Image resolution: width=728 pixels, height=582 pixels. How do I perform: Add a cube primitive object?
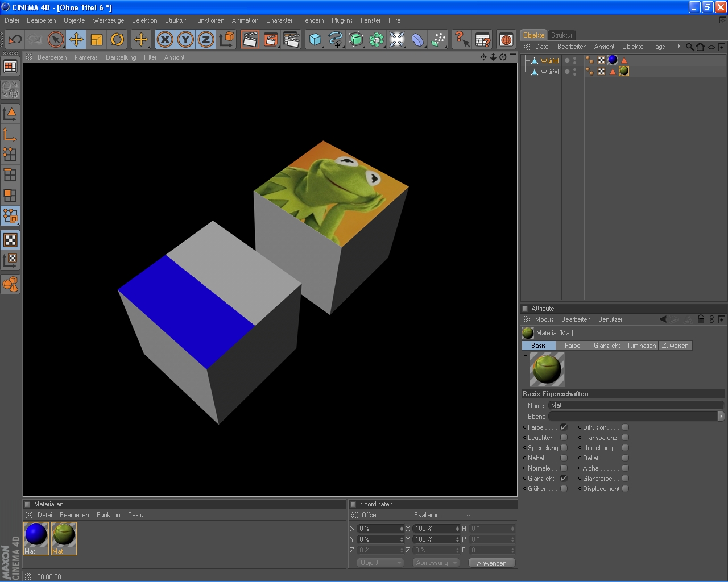(x=315, y=39)
